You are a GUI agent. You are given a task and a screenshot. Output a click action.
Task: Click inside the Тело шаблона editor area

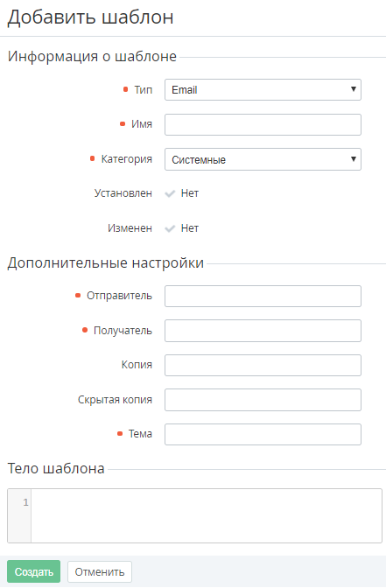[207, 515]
